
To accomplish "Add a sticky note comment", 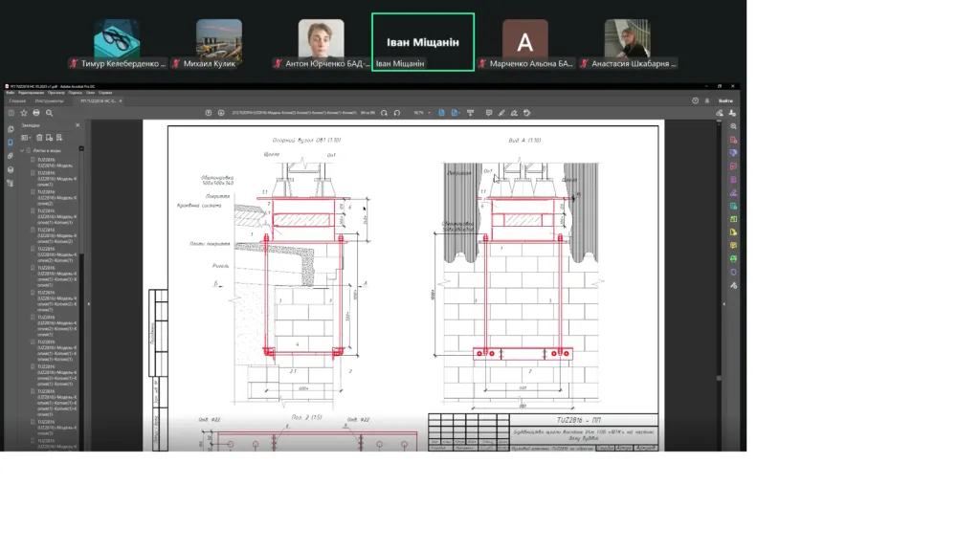I will [x=489, y=113].
